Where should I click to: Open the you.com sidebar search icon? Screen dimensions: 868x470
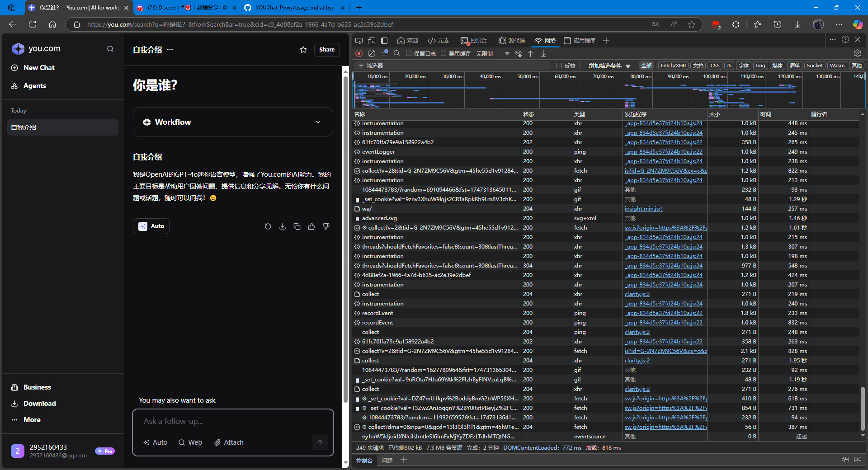[110, 49]
